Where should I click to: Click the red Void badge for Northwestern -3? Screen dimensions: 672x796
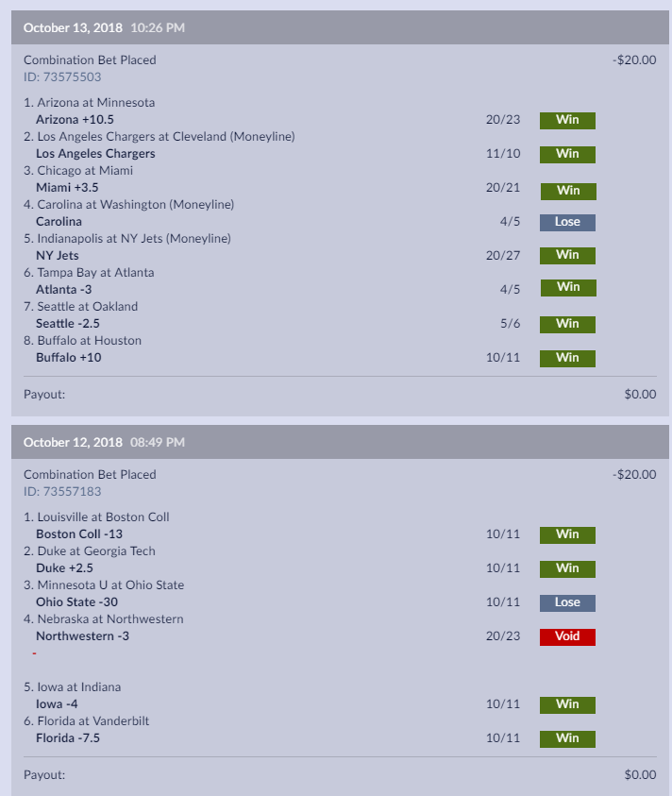[x=567, y=636]
